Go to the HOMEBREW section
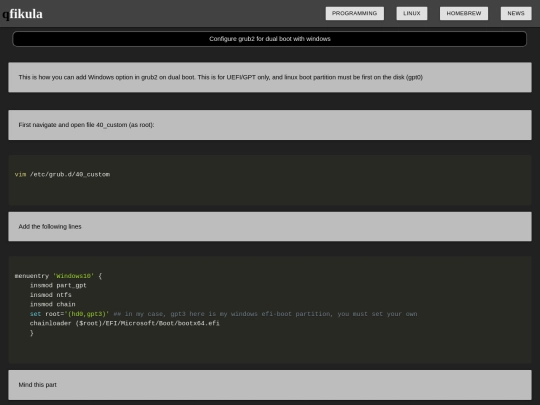The image size is (540, 405). [x=464, y=13]
